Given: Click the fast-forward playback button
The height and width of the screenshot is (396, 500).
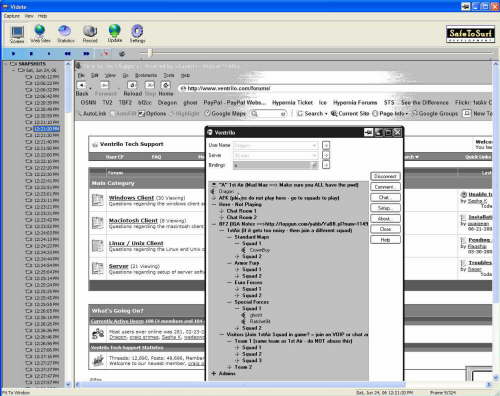Looking at the screenshot, I should tap(86, 53).
